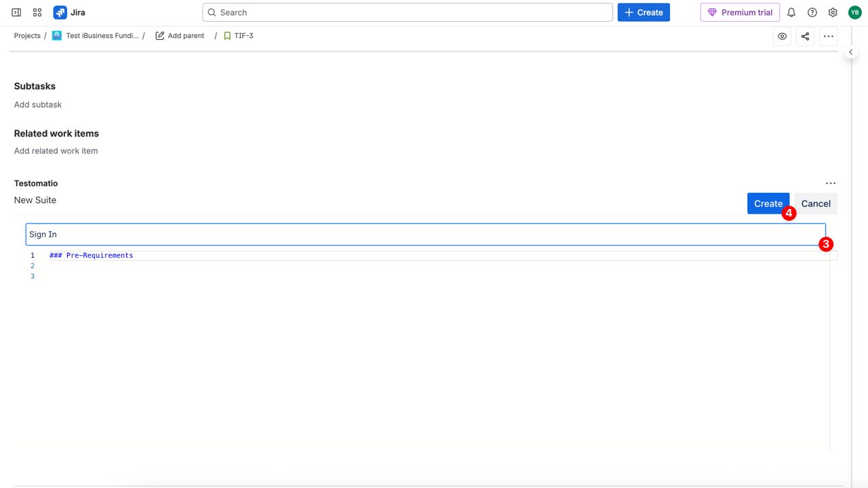868x488 pixels.
Task: Click the share icon
Action: tap(805, 37)
